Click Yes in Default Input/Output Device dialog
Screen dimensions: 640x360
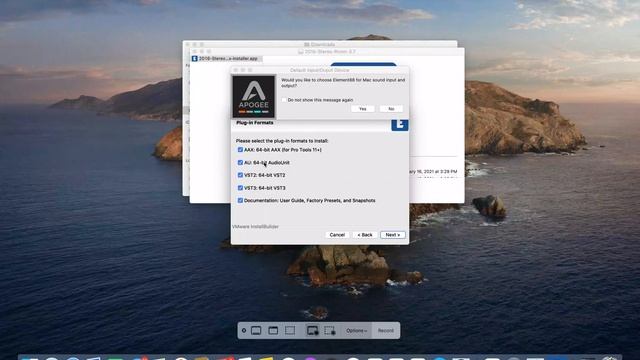coord(362,109)
